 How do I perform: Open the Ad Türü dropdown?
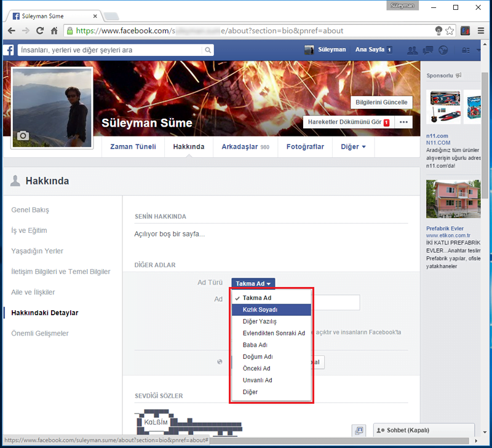click(253, 283)
